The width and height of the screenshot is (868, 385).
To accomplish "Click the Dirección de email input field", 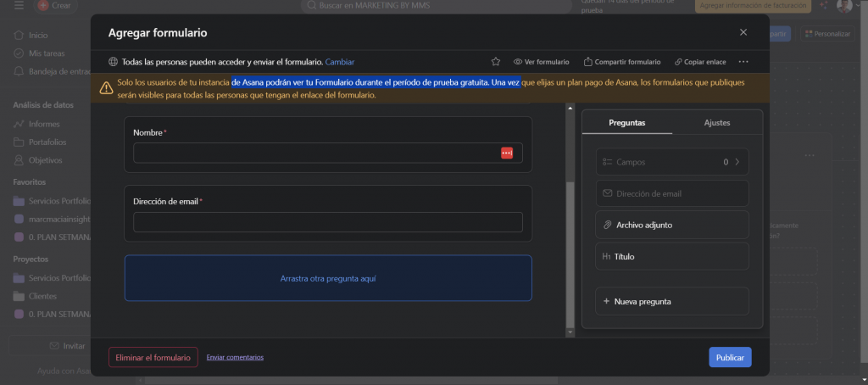I will point(328,222).
